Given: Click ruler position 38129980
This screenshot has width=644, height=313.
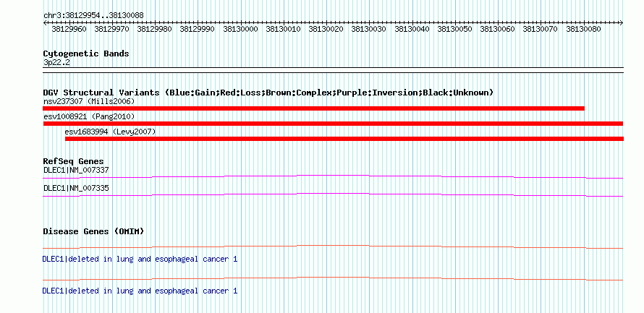Looking at the screenshot, I should [x=154, y=29].
